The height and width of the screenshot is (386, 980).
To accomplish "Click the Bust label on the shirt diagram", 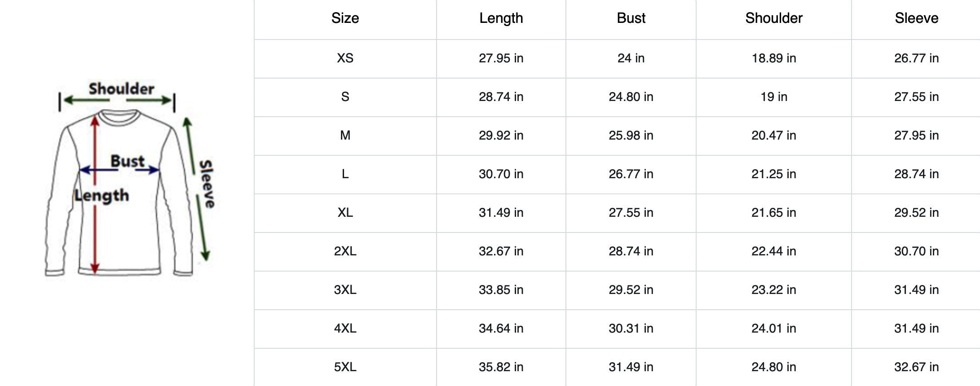I will (x=128, y=161).
